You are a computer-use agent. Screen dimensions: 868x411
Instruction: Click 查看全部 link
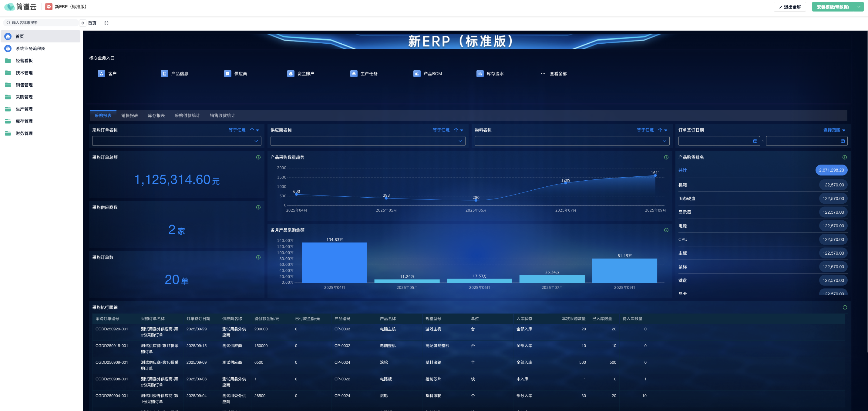[x=558, y=73]
